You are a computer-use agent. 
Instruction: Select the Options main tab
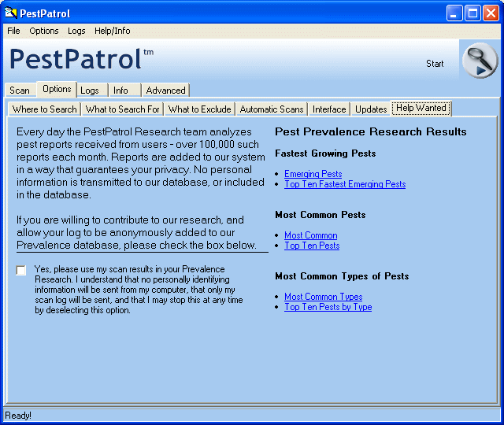57,89
